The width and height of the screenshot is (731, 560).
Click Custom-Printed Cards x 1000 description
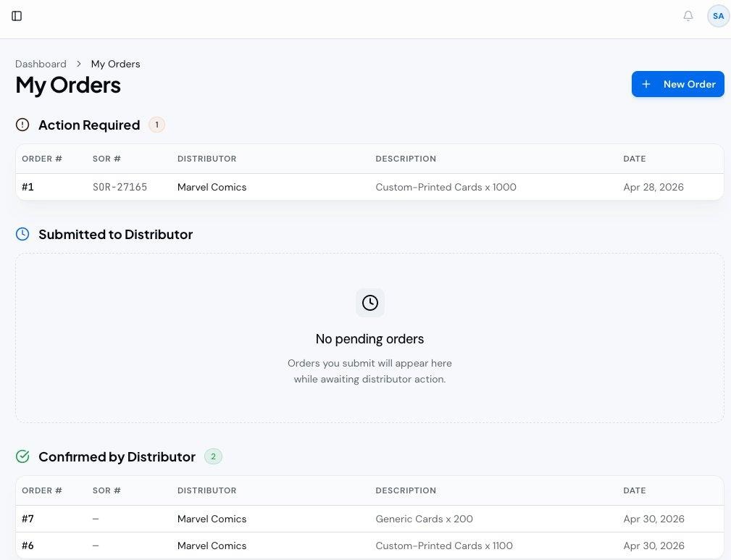pyautogui.click(x=446, y=187)
